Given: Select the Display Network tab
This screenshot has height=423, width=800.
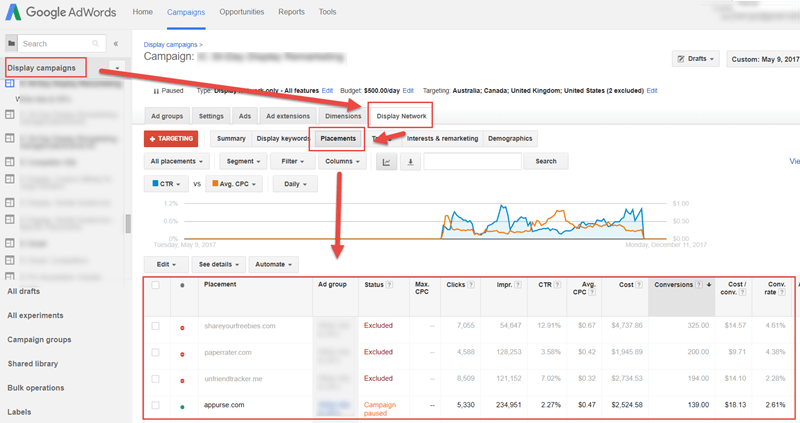Looking at the screenshot, I should coord(401,116).
